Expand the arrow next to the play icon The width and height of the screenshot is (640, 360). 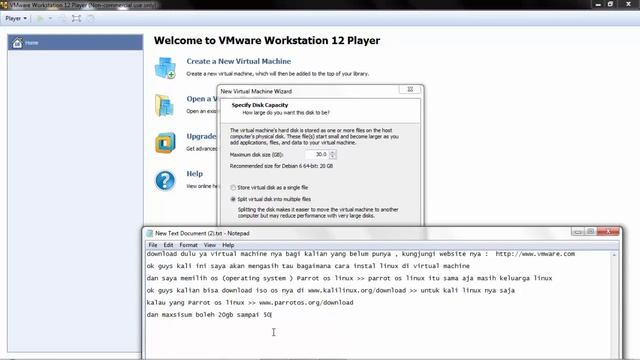[50, 18]
